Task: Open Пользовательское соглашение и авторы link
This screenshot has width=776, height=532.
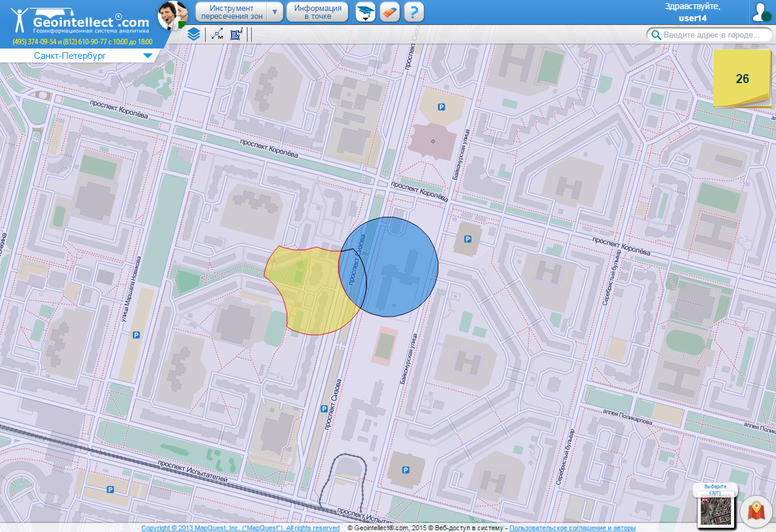Action: coord(572,528)
